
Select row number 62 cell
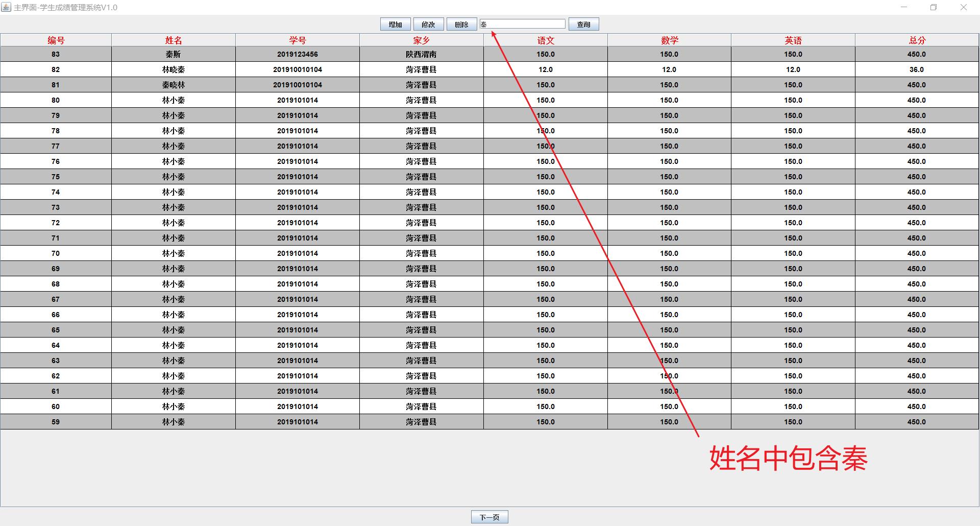[56, 376]
